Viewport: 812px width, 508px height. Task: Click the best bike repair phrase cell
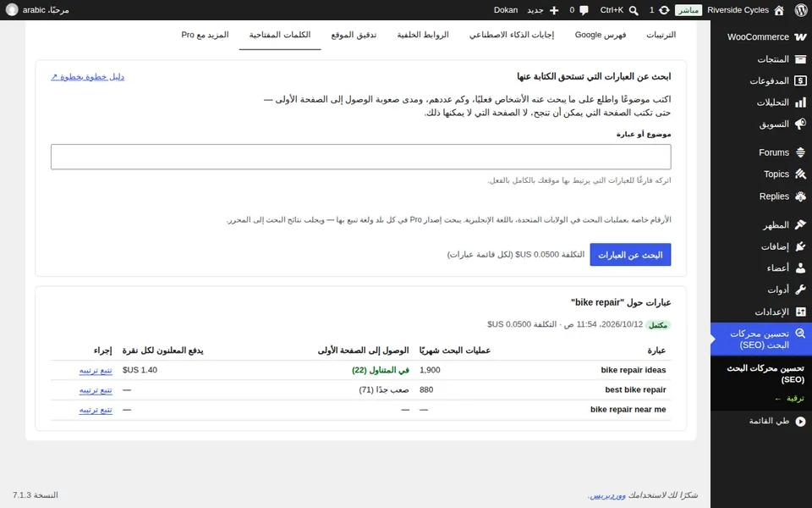point(635,389)
